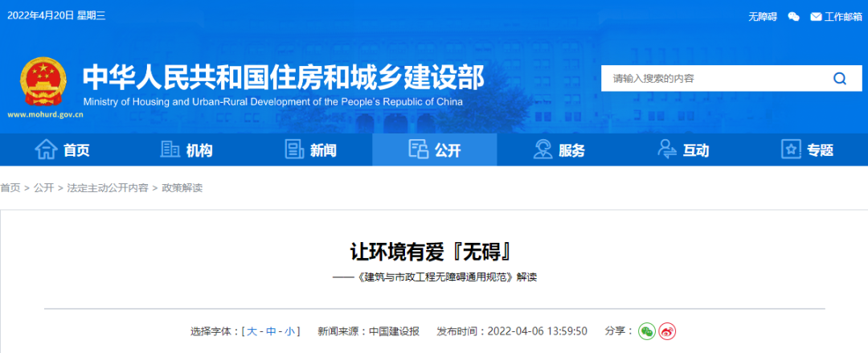Open the 互动 navigation tab
The image size is (868, 353).
(x=683, y=150)
